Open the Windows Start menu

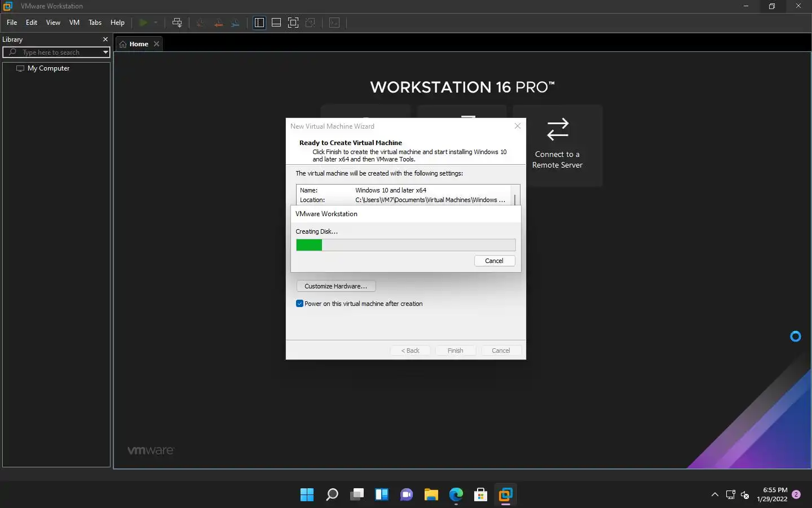[307, 495]
